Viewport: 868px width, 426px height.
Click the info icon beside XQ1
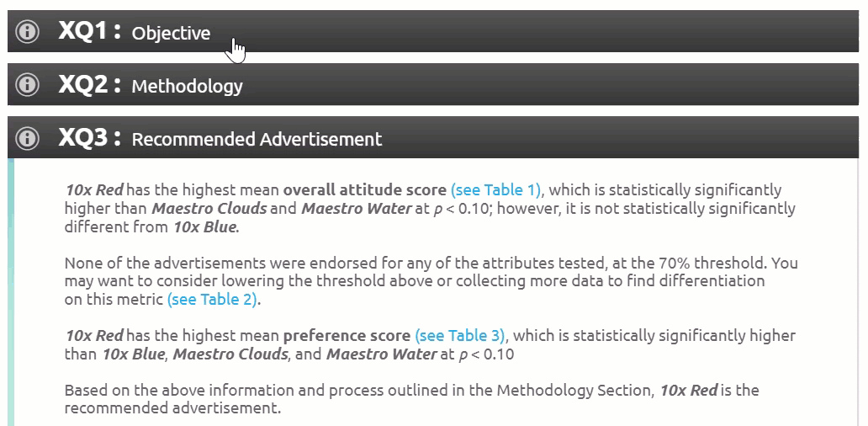(27, 32)
